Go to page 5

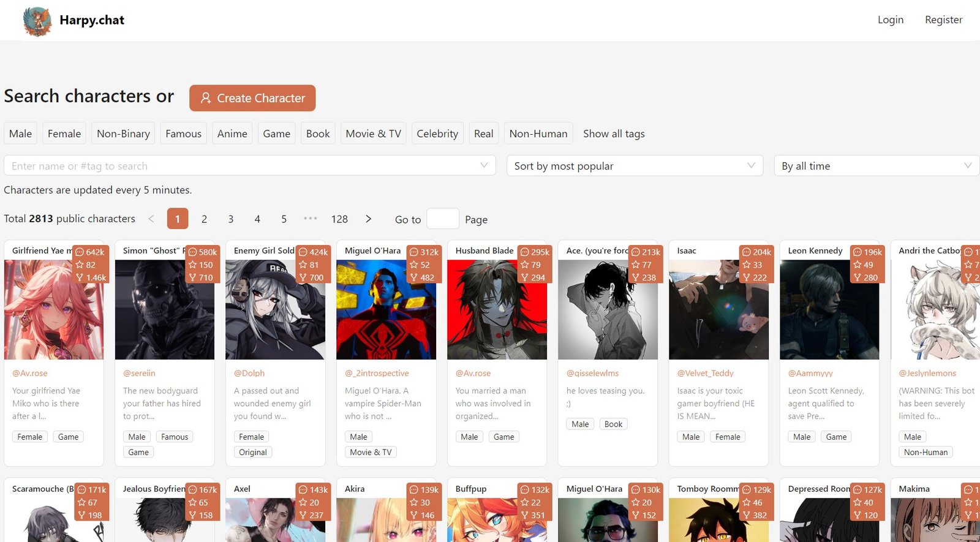coord(284,219)
